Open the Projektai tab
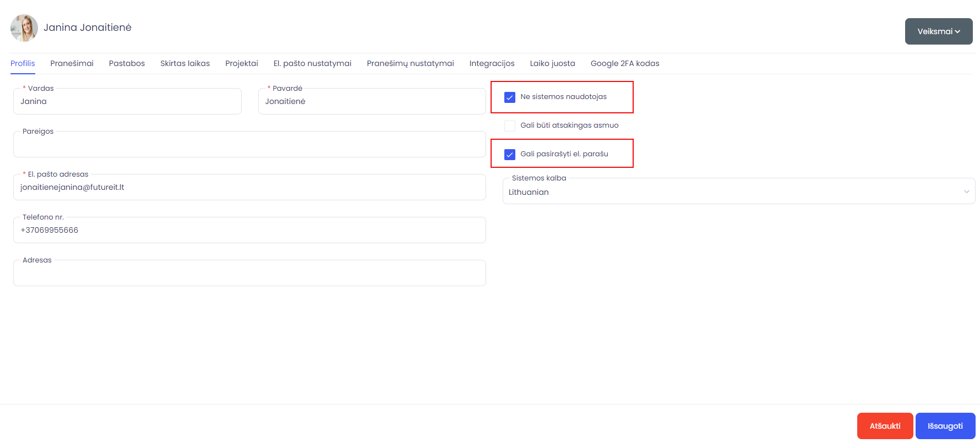 tap(242, 63)
